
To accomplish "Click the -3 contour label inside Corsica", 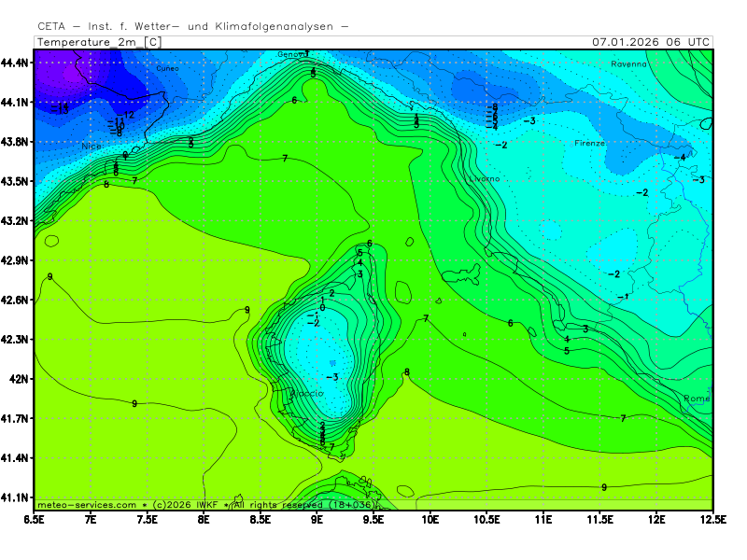I will coord(331,377).
